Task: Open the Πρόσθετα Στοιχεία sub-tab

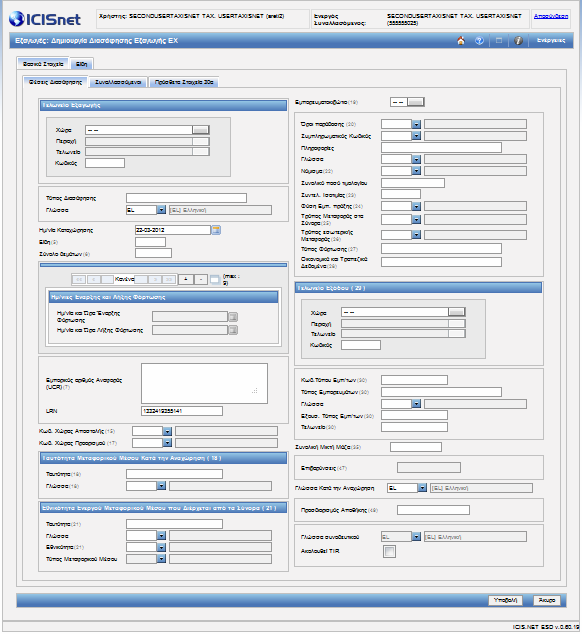Action: click(184, 82)
